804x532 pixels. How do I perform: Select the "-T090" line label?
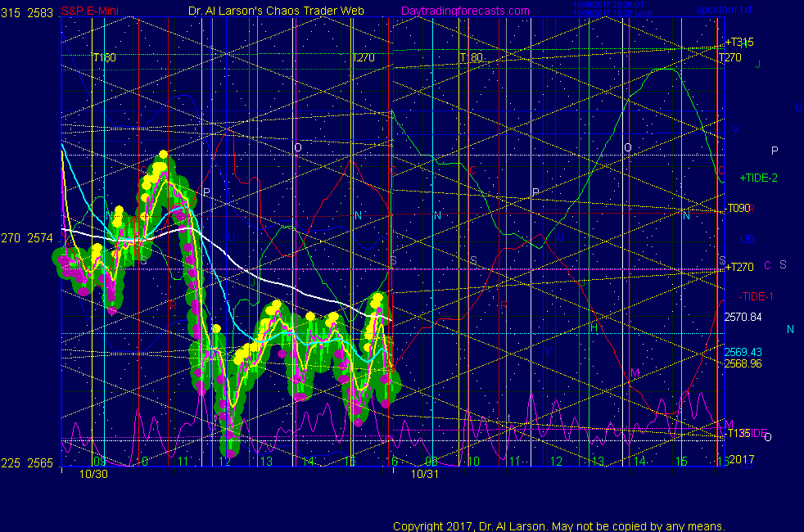click(738, 208)
